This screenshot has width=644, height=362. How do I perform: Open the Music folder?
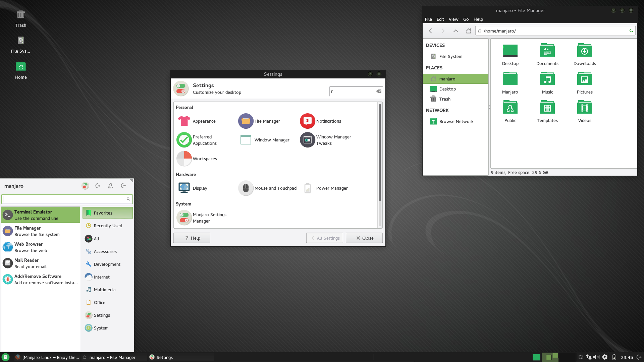547,83
